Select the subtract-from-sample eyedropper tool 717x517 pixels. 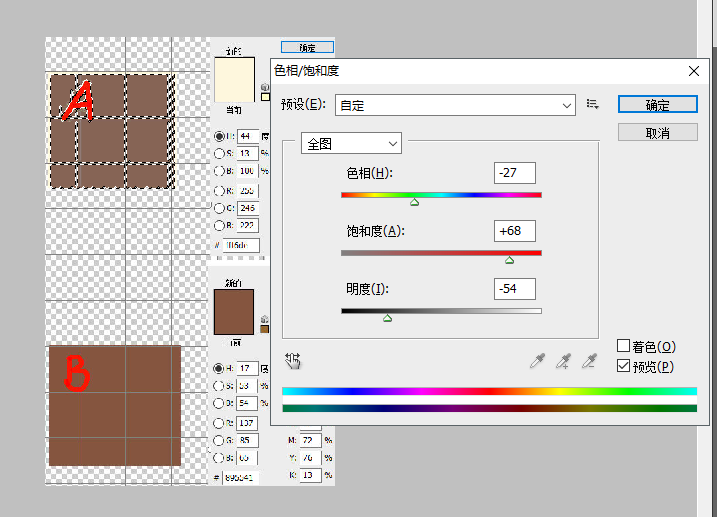589,361
